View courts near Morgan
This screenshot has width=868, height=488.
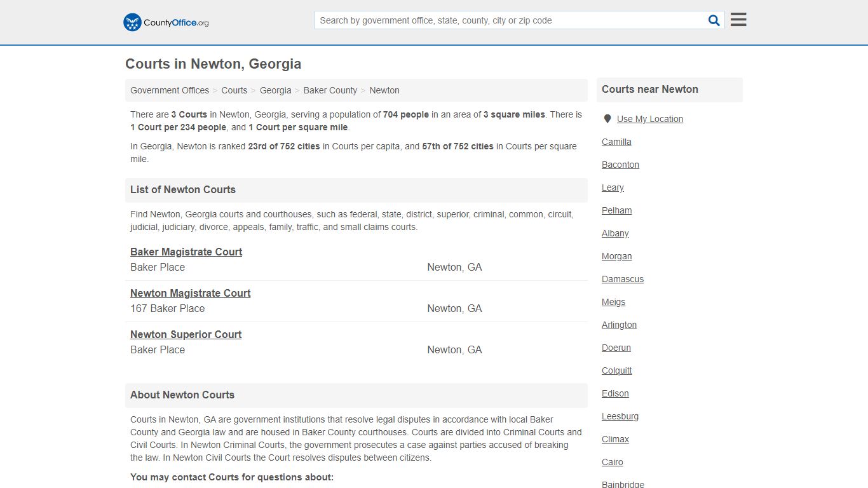click(616, 256)
